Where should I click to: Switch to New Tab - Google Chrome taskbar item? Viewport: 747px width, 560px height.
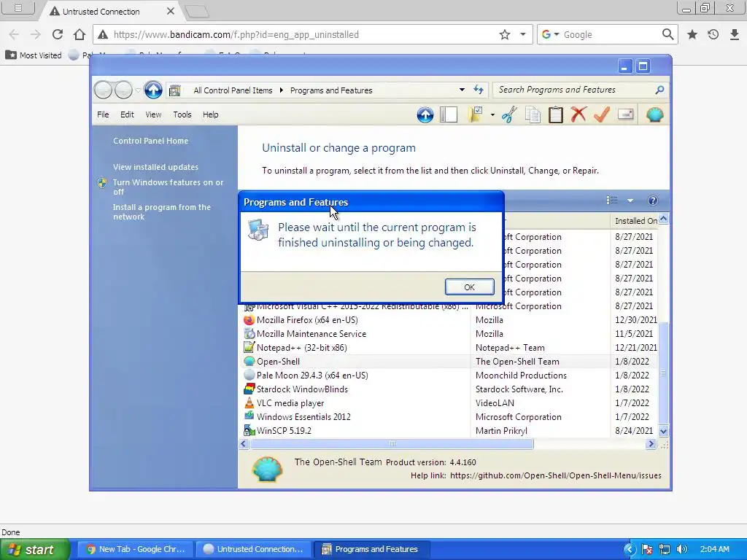(136, 549)
